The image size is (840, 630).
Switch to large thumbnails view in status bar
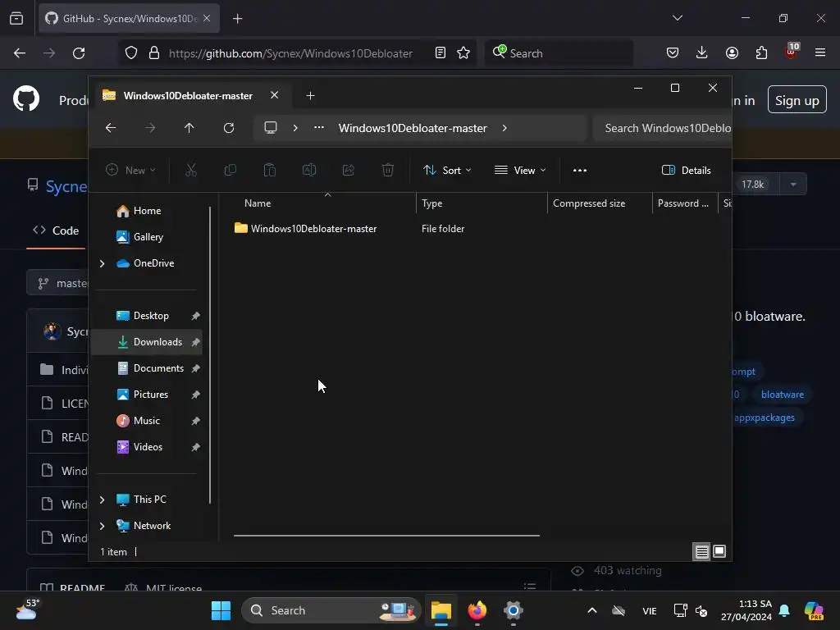click(x=719, y=551)
